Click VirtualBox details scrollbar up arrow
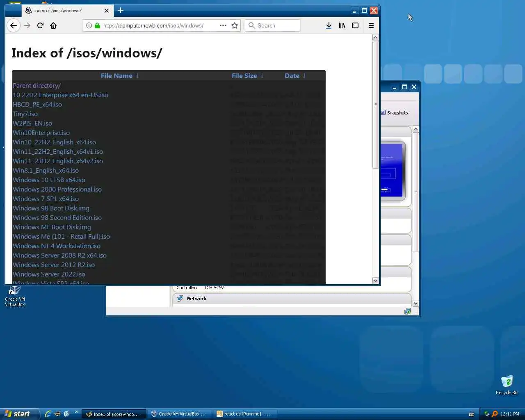 [415, 129]
